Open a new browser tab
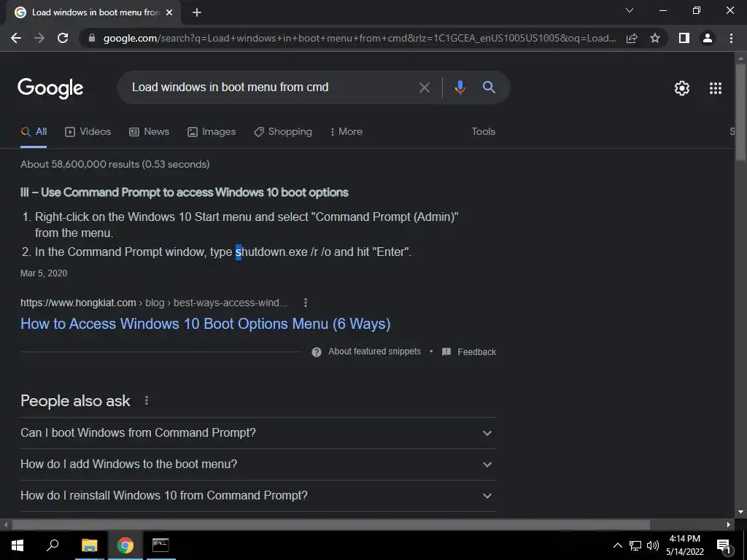 (x=197, y=12)
